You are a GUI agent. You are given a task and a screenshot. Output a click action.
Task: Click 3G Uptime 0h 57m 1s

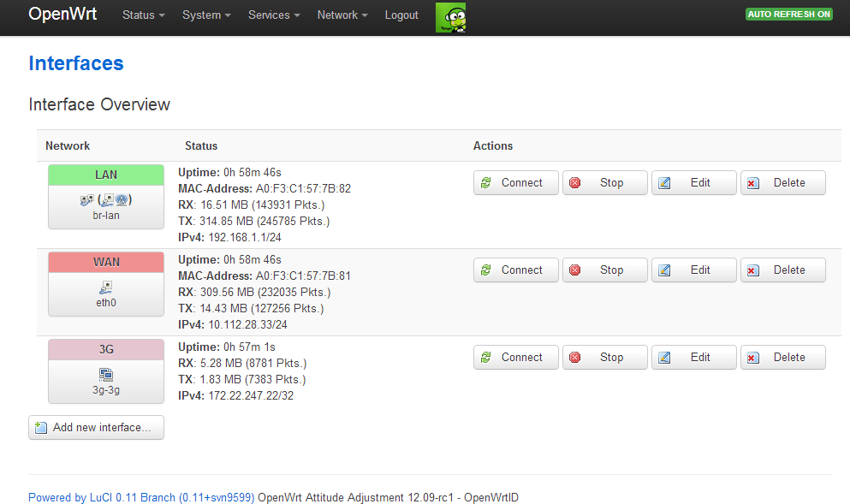227,347
